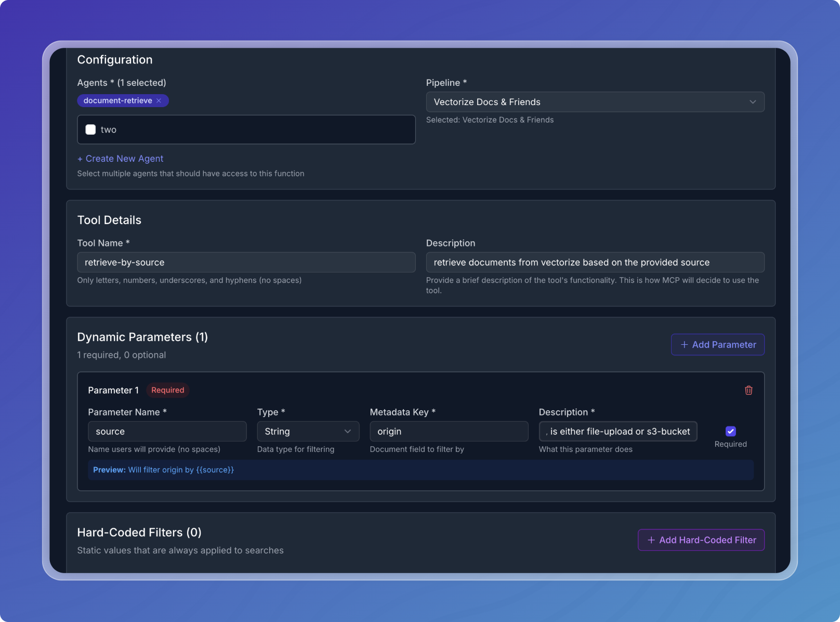The height and width of the screenshot is (622, 840).
Task: Delete Parameter 1 with trash icon
Action: [749, 390]
